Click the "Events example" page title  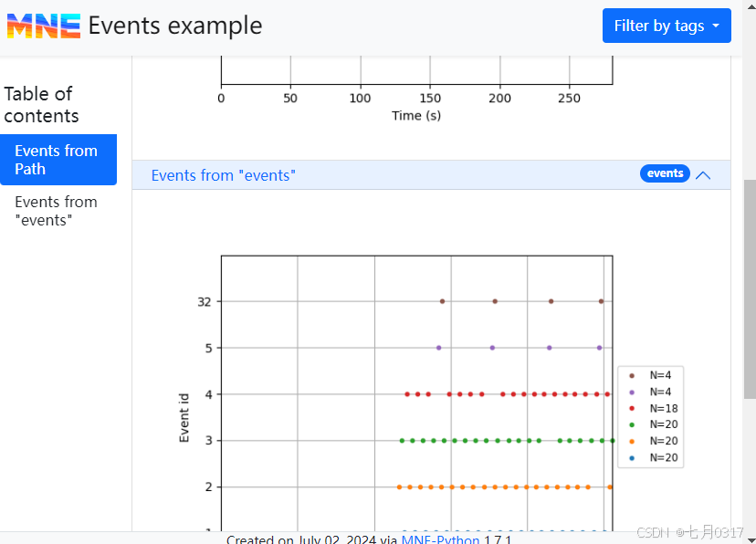click(175, 26)
